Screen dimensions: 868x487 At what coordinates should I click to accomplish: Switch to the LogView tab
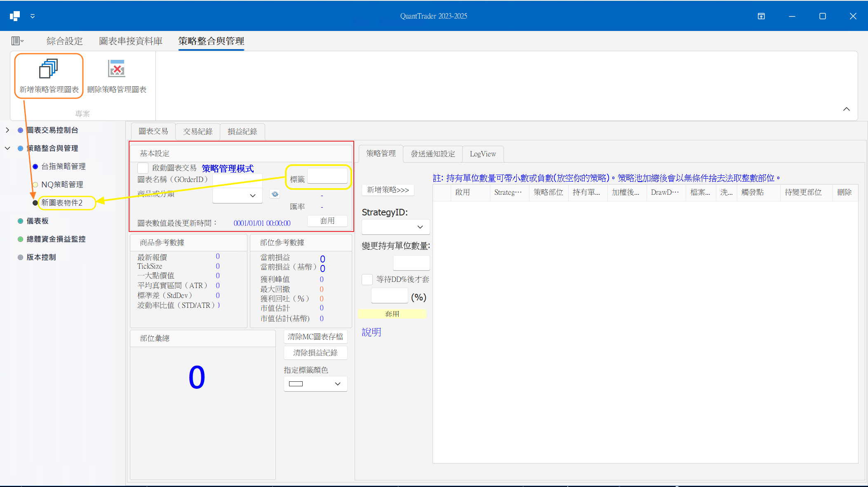point(482,154)
